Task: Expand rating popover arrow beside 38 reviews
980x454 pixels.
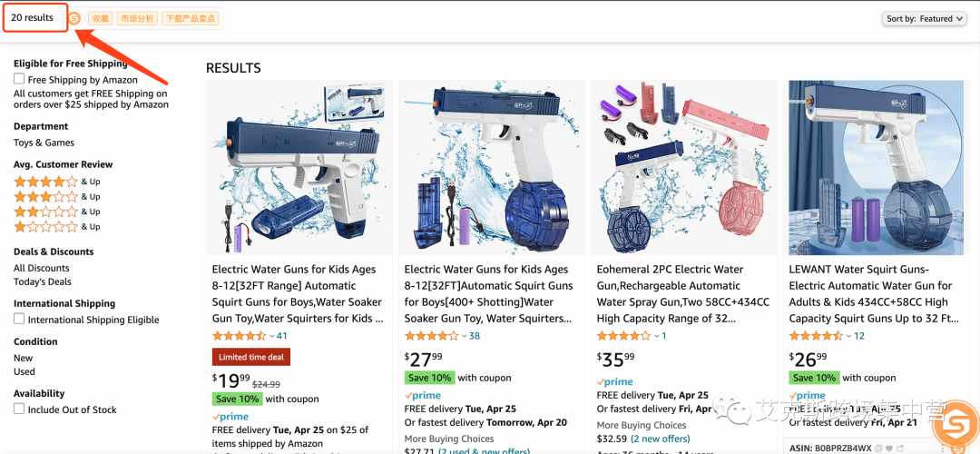Action: coord(465,336)
